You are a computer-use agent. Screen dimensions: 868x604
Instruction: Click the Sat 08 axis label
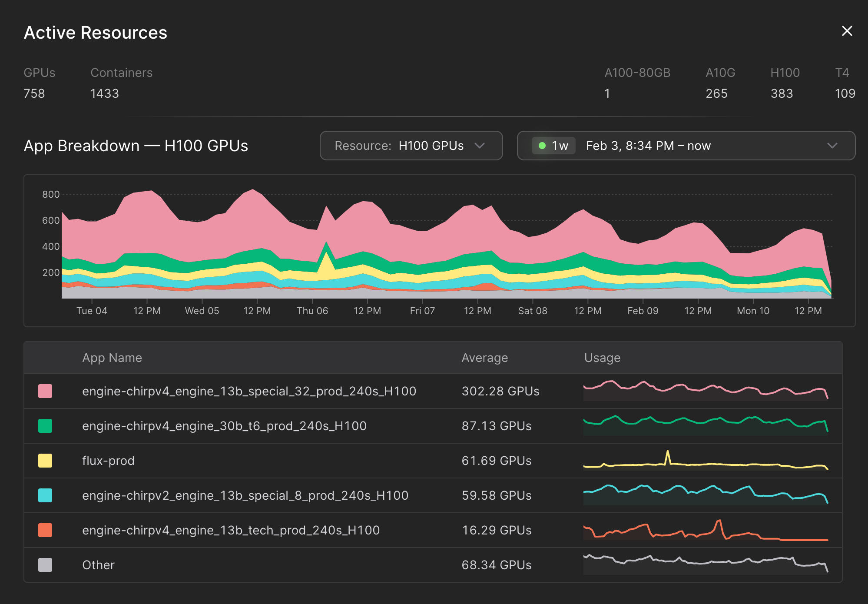[533, 311]
